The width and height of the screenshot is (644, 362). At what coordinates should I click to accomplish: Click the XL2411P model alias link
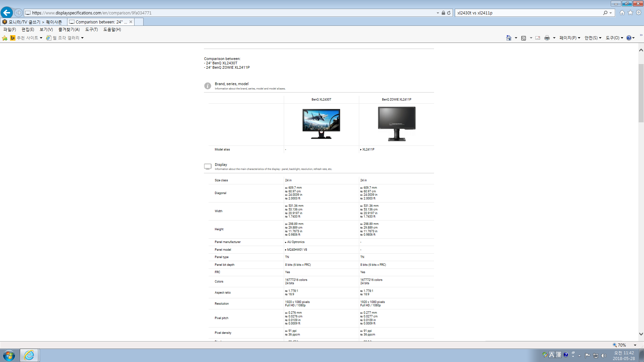point(368,149)
